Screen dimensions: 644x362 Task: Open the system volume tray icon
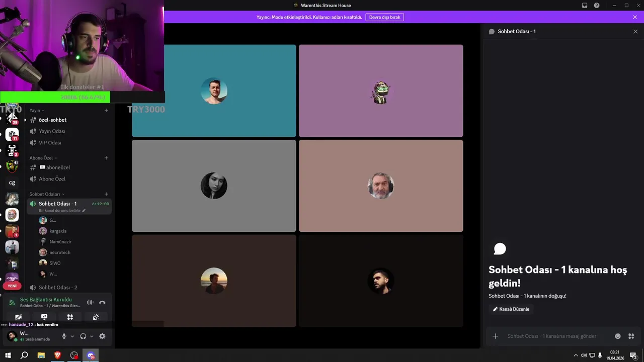(x=584, y=355)
